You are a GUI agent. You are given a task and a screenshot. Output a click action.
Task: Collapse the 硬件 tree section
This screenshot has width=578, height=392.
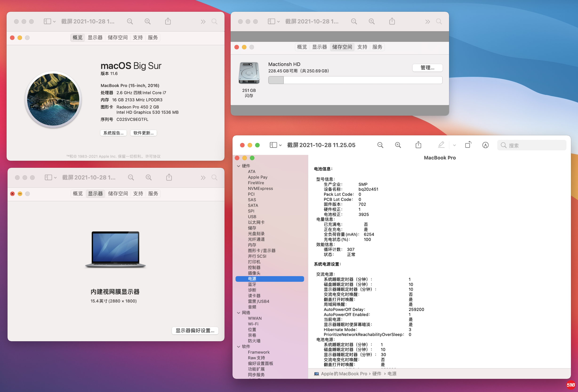(x=238, y=166)
